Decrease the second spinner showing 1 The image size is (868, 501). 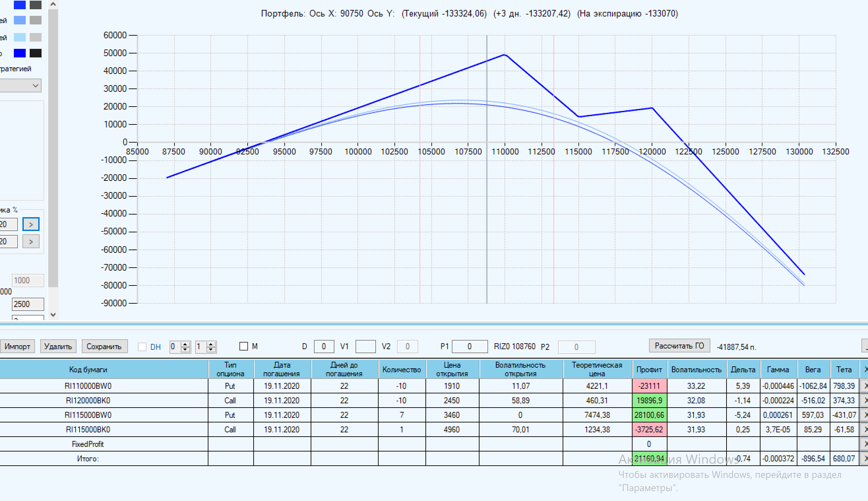[211, 350]
